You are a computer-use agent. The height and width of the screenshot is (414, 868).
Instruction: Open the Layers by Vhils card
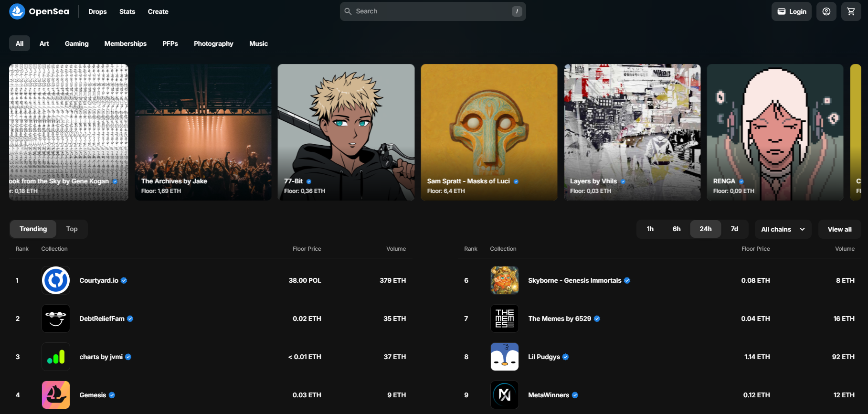click(x=632, y=132)
